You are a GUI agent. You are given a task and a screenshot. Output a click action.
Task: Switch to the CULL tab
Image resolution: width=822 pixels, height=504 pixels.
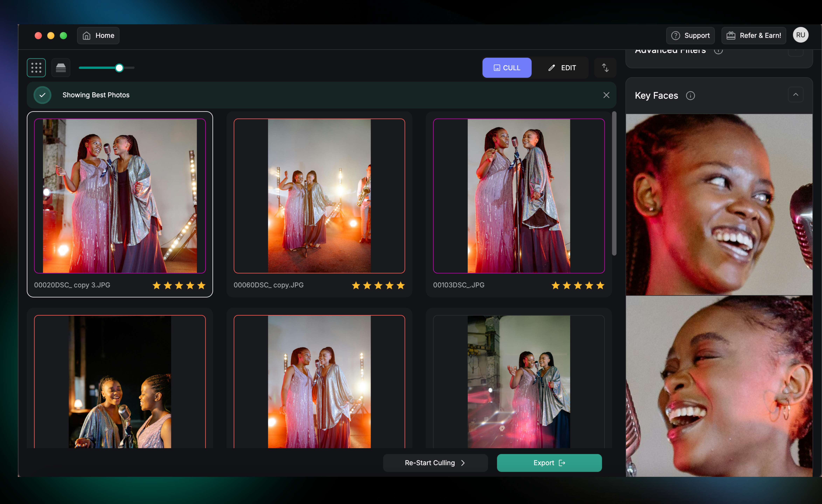tap(506, 68)
